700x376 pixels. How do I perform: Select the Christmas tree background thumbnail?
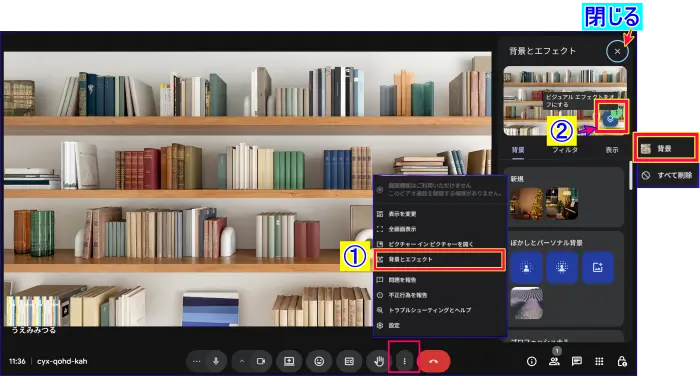tap(526, 204)
